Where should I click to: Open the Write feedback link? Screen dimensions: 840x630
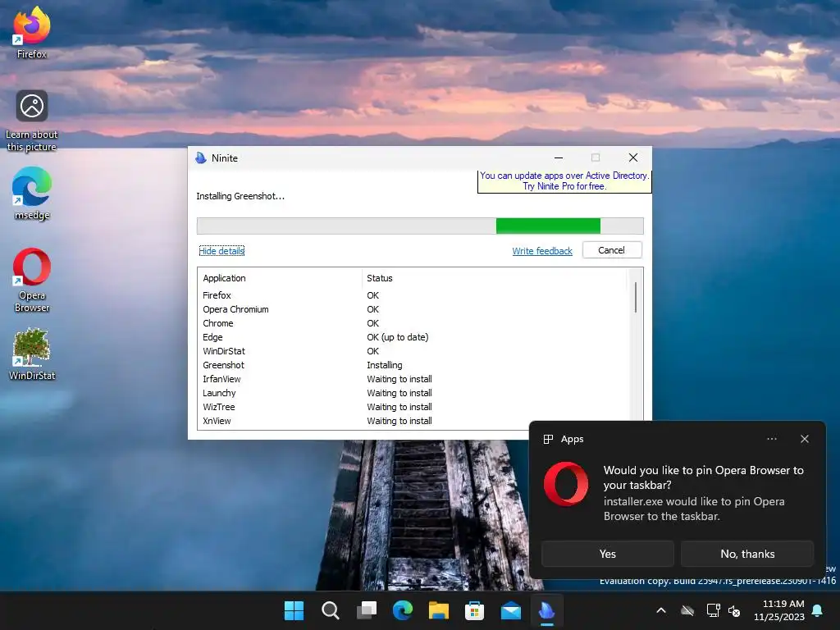coord(542,251)
